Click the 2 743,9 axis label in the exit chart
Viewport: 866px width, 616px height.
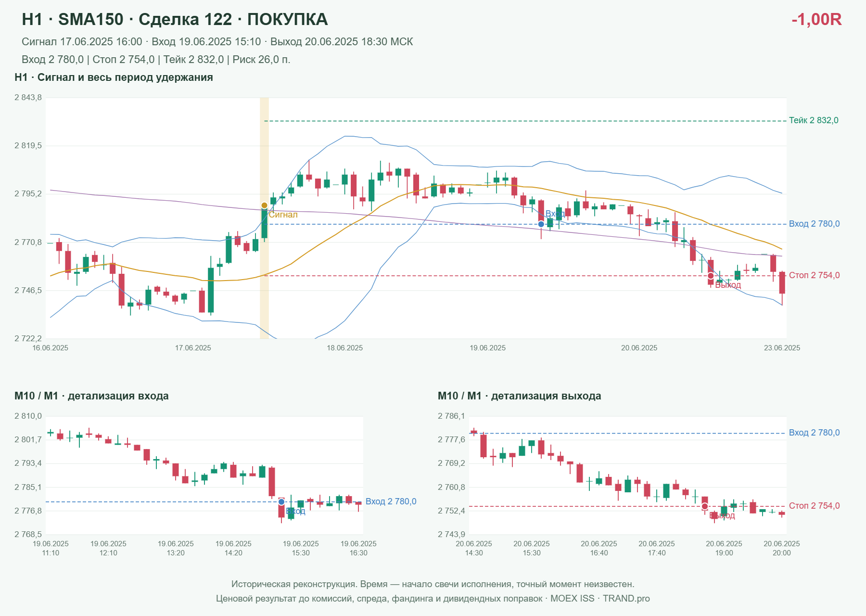click(451, 535)
